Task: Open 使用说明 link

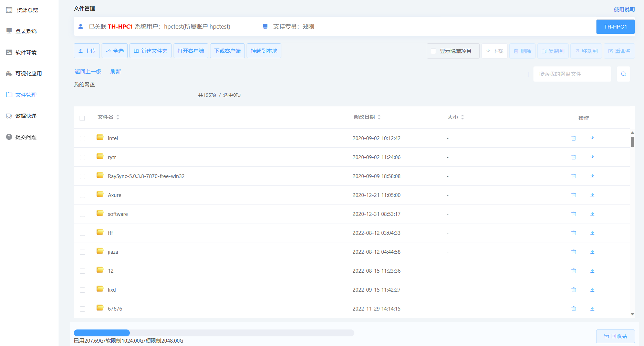Action: (x=624, y=10)
